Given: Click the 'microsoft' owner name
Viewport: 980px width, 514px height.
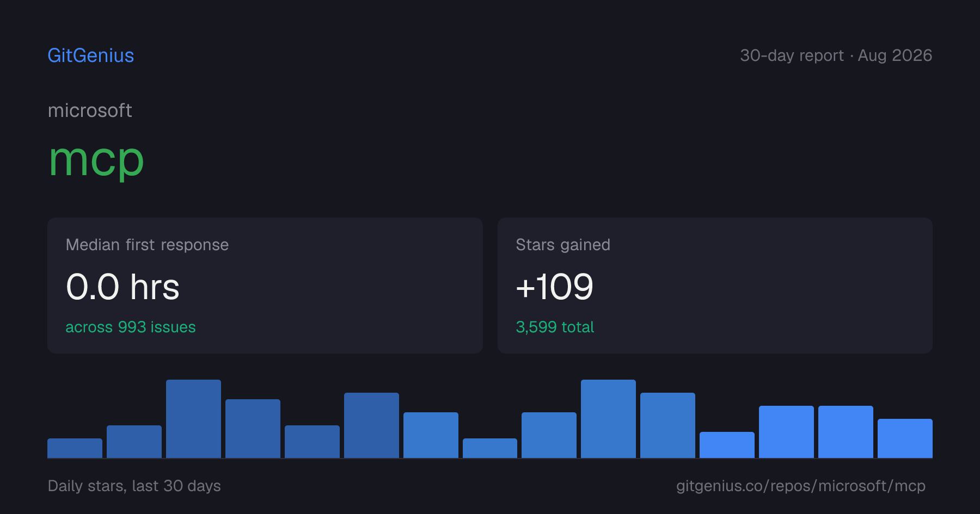Looking at the screenshot, I should click(x=90, y=110).
